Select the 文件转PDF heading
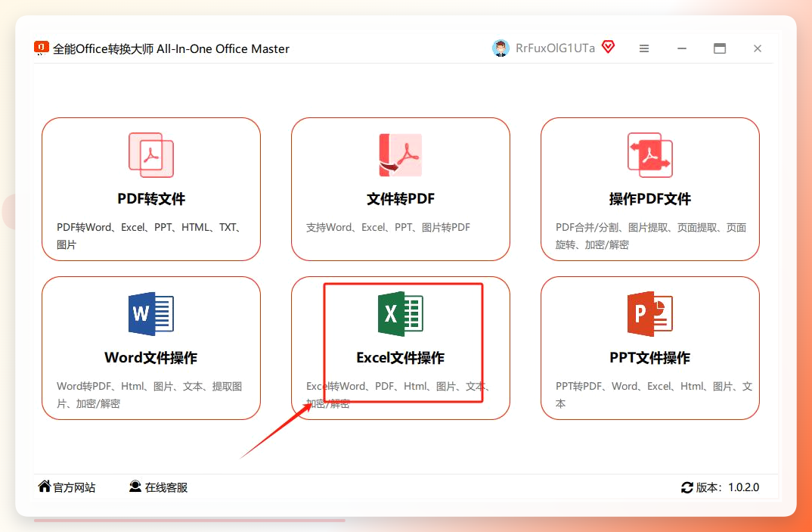Screen dimensions: 812x532 point(400,198)
